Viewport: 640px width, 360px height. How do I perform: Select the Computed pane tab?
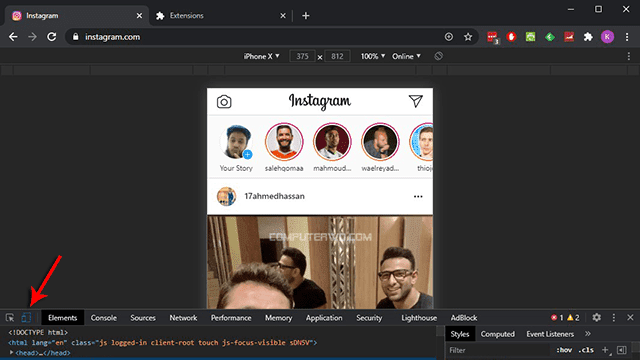pyautogui.click(x=498, y=334)
